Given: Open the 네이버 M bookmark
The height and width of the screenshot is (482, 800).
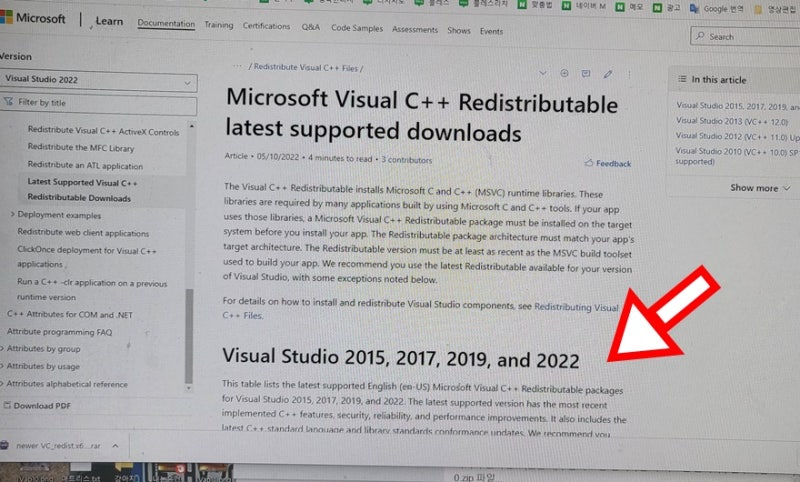Looking at the screenshot, I should [584, 6].
